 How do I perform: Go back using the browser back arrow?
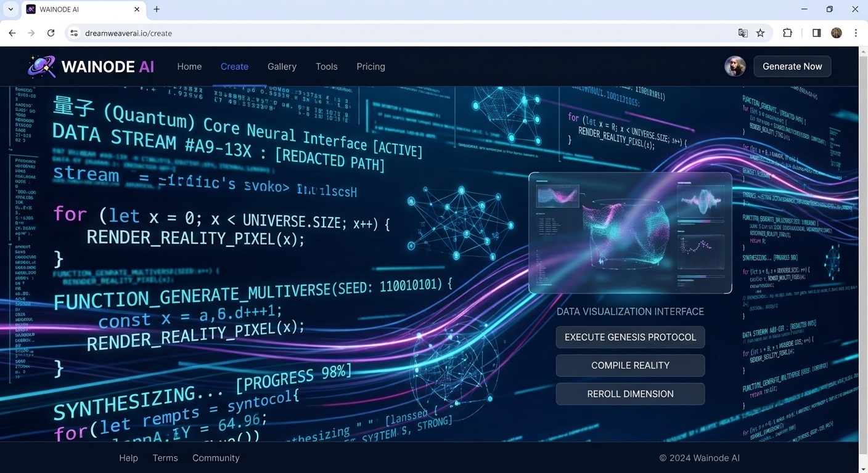(12, 33)
